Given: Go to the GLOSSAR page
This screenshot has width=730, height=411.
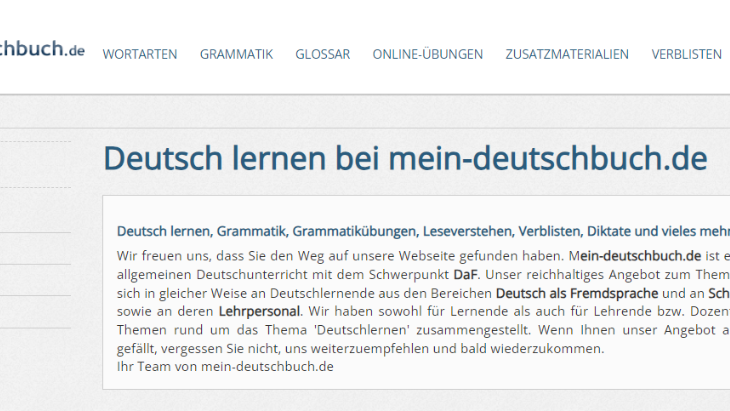Looking at the screenshot, I should (322, 54).
